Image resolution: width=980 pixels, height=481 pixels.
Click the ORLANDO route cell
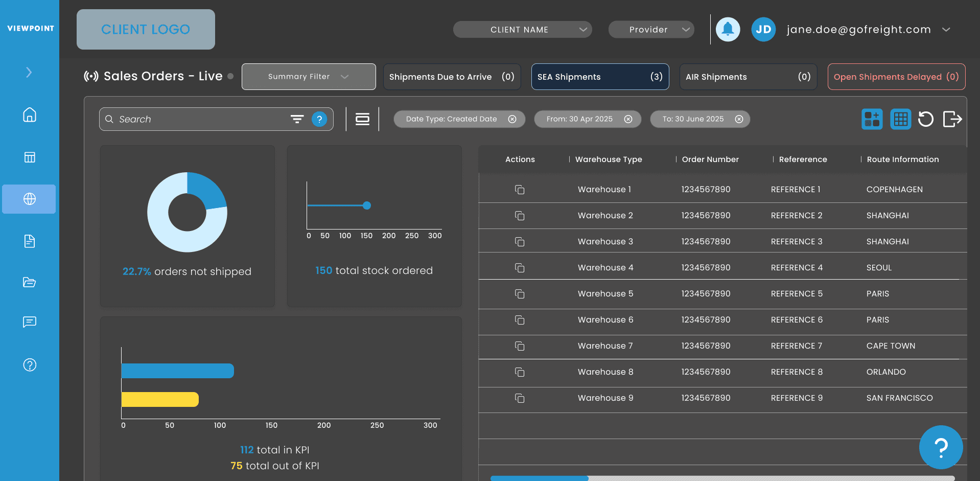886,372
